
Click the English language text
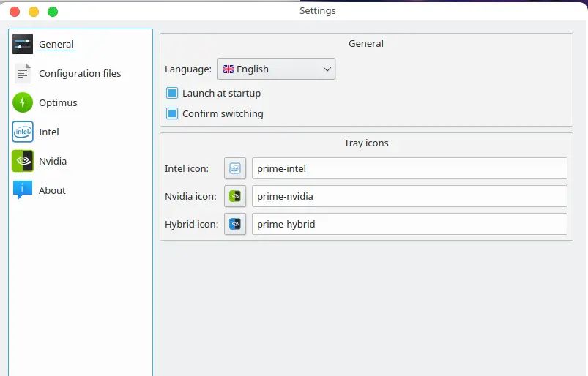pos(253,69)
